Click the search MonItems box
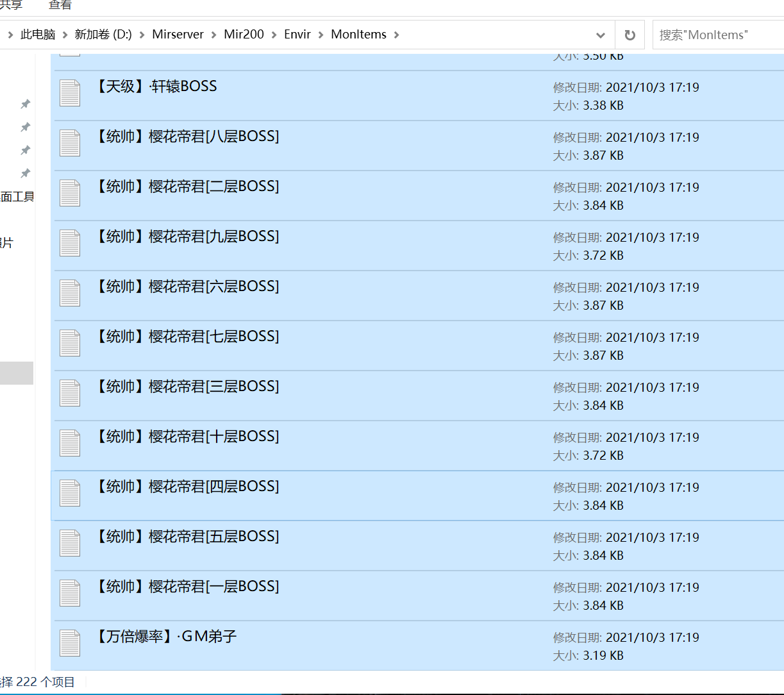 point(718,35)
